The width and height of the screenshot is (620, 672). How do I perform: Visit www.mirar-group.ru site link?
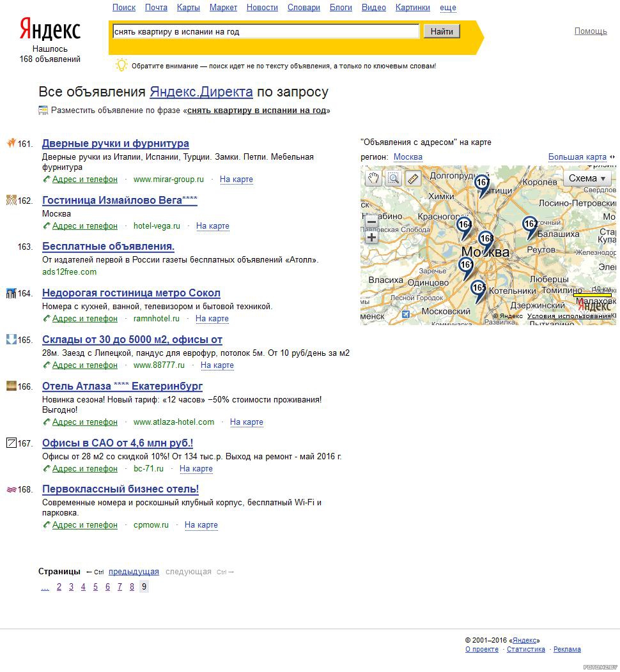coord(169,179)
